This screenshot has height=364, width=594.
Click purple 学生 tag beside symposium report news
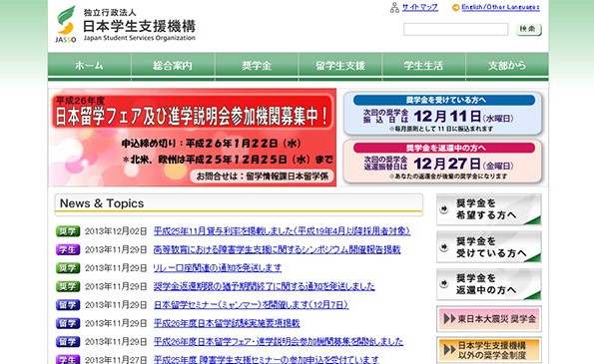click(68, 249)
